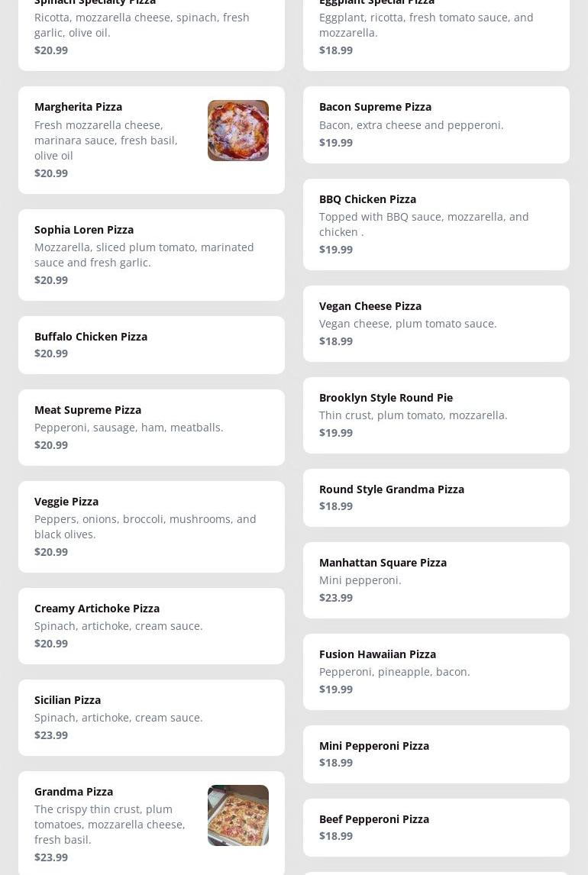Select BBQ Chicken Pizza item

point(435,224)
